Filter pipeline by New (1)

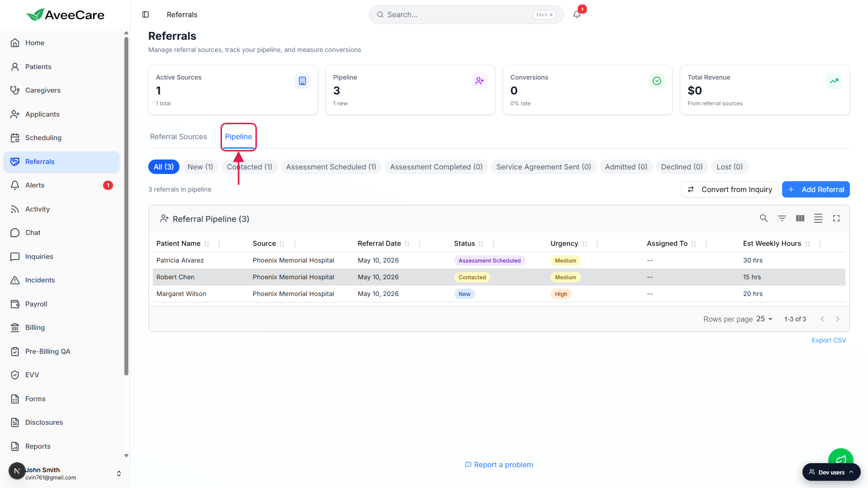(200, 167)
